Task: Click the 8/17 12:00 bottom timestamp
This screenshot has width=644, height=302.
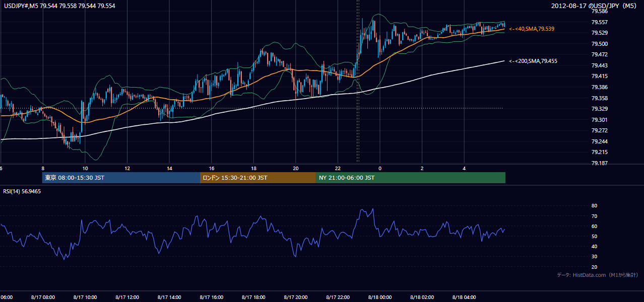Action: (x=126, y=297)
